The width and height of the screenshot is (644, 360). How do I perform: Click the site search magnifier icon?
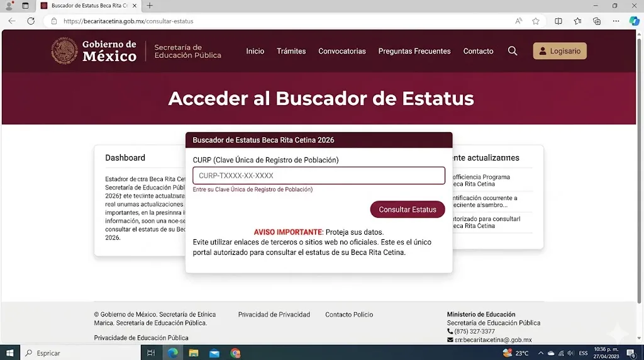coord(512,51)
